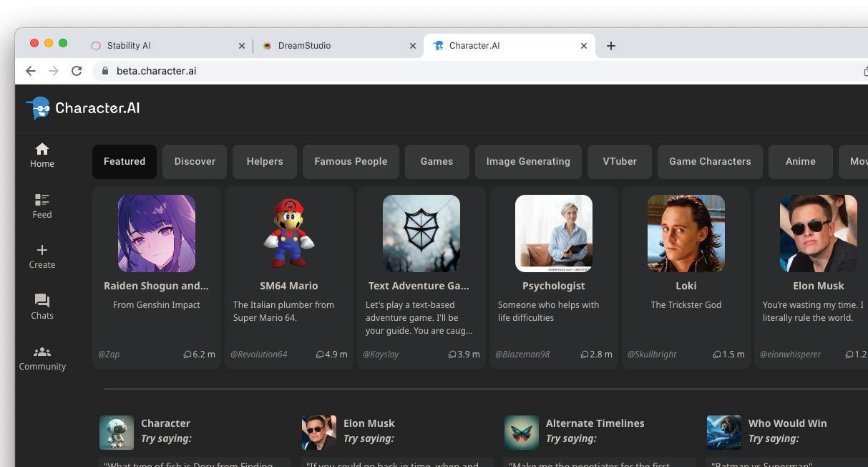Click the SM64 Mario title

289,286
